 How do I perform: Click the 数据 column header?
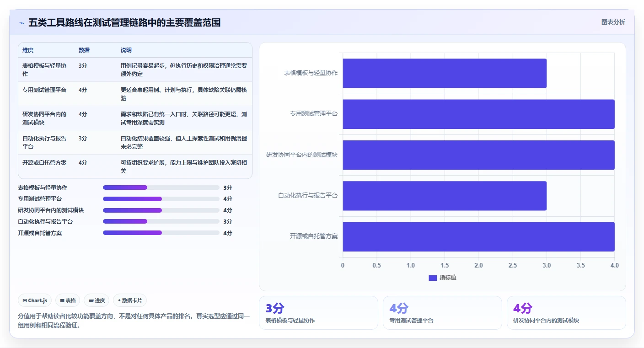(84, 50)
